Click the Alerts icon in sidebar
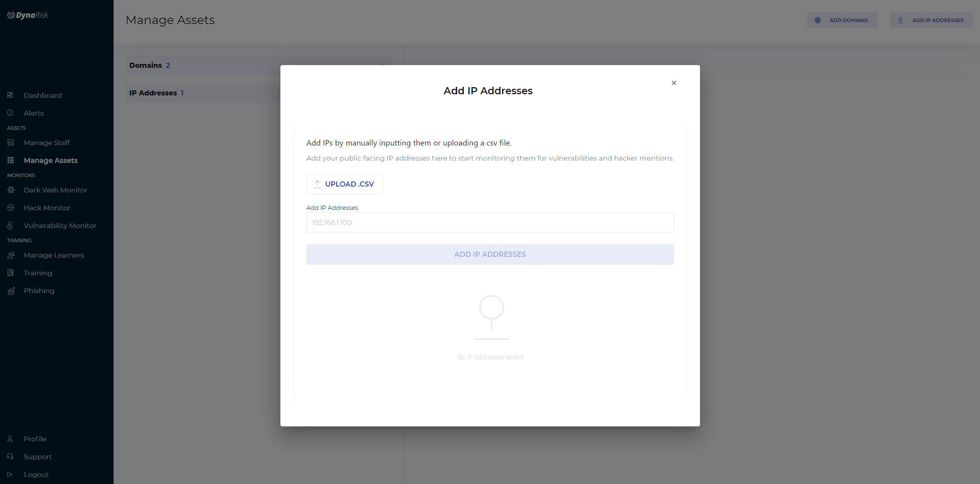 [10, 113]
